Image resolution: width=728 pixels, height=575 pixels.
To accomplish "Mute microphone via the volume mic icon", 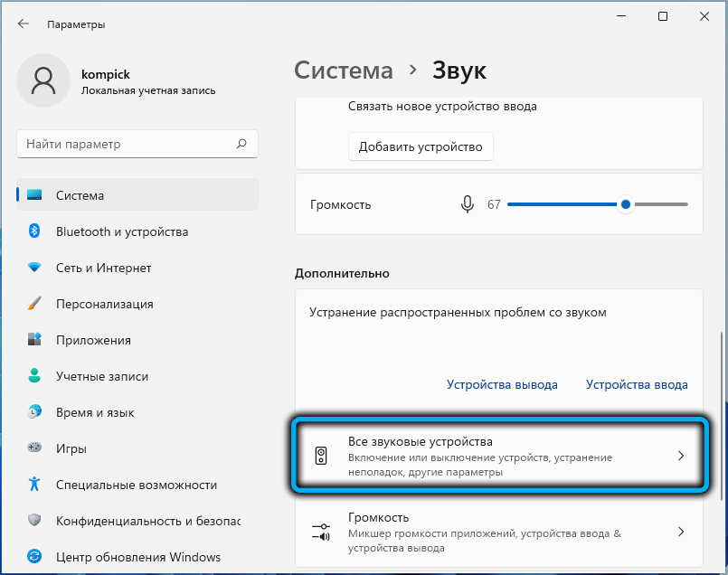I will [467, 204].
